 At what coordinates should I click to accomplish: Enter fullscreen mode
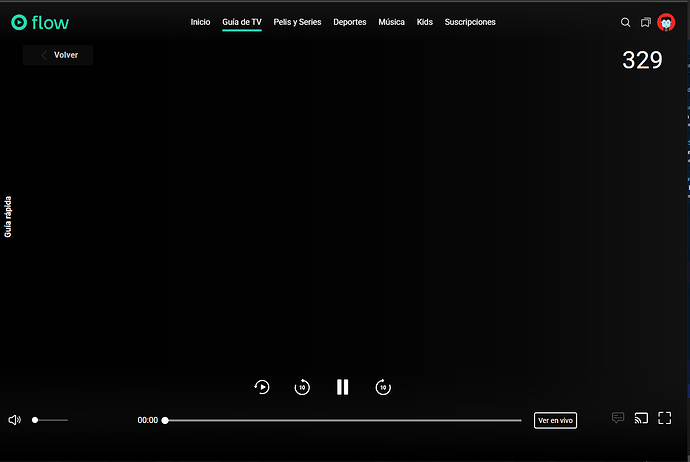(x=665, y=418)
